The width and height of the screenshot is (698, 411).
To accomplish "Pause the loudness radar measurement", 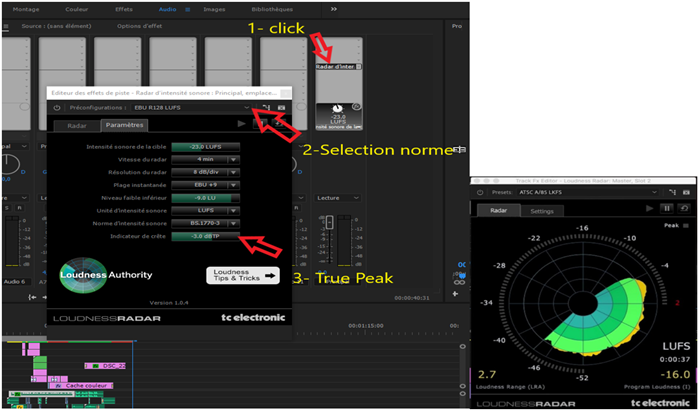I will click(x=667, y=208).
